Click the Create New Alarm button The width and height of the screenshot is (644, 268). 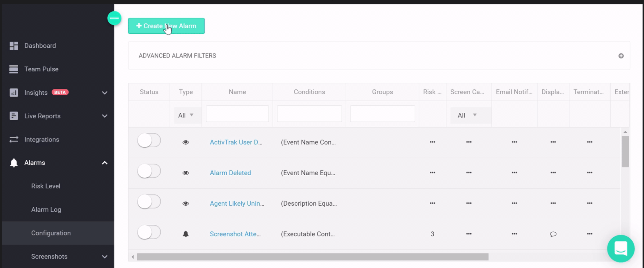pos(166,26)
